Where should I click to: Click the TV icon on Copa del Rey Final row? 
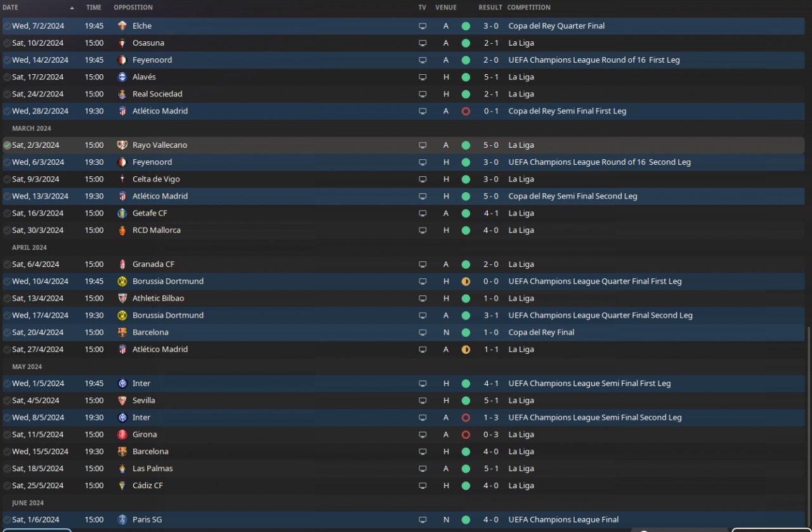coord(422,332)
